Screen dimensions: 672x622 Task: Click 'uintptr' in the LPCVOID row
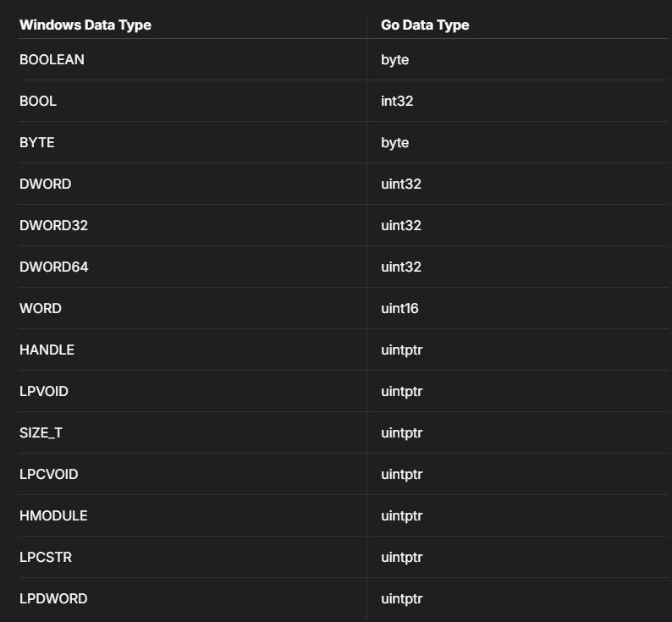click(x=401, y=475)
